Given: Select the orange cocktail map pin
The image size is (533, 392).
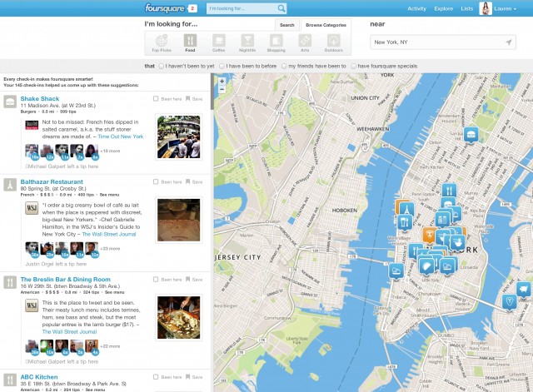Looking at the screenshot, I should click(x=430, y=236).
